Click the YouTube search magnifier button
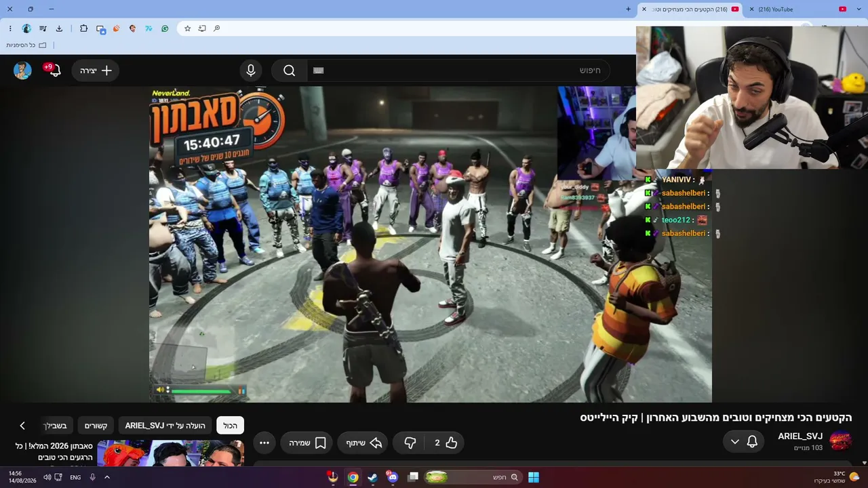Image resolution: width=868 pixels, height=488 pixels. [290, 70]
